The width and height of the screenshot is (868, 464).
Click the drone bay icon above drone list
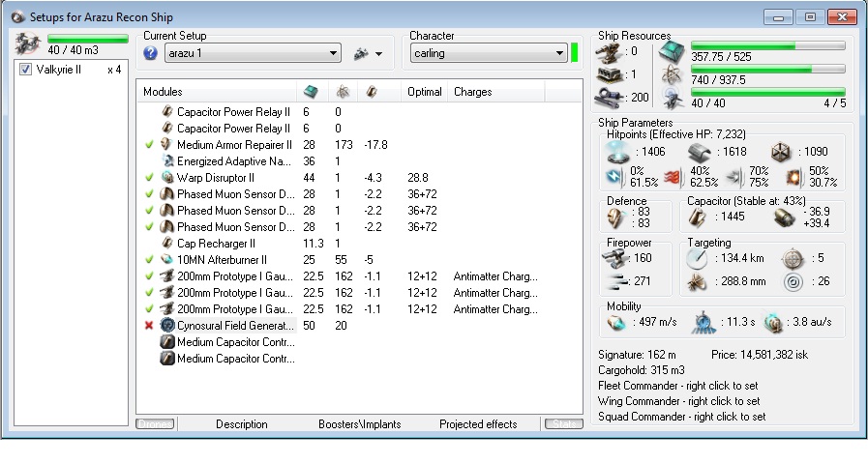tap(27, 44)
